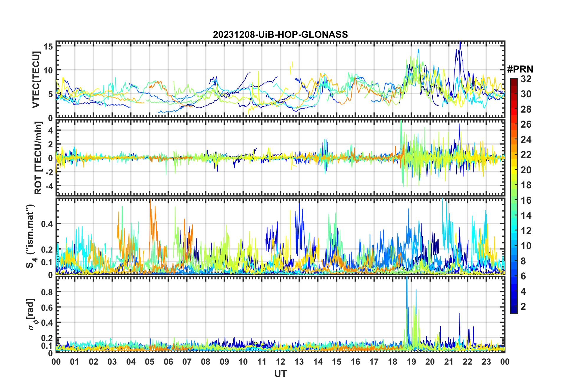Click inside the sigma-phi plot panel
The height and width of the screenshot is (392, 561).
280,314
